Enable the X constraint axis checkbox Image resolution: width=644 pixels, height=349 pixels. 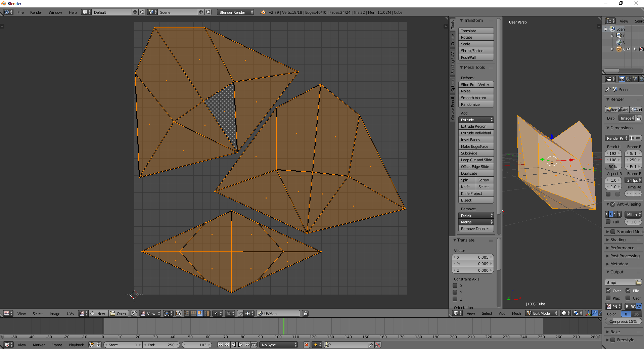point(455,286)
